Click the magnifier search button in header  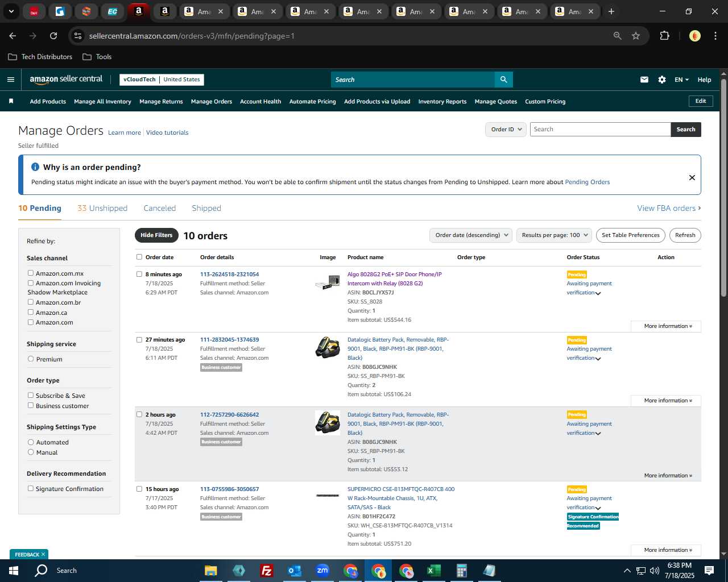503,80
